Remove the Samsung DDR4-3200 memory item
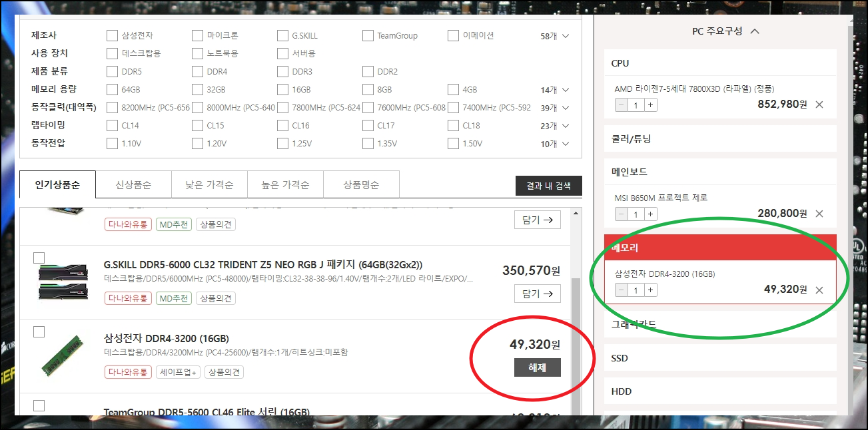Image resolution: width=868 pixels, height=430 pixels. 819,290
